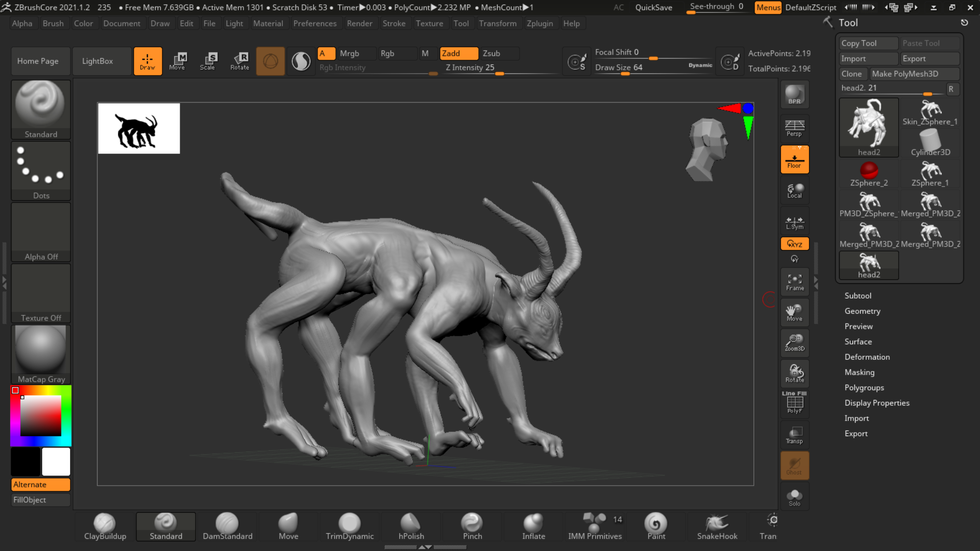Viewport: 980px width, 551px height.
Task: Select the ClayBuildup brush
Action: (105, 527)
